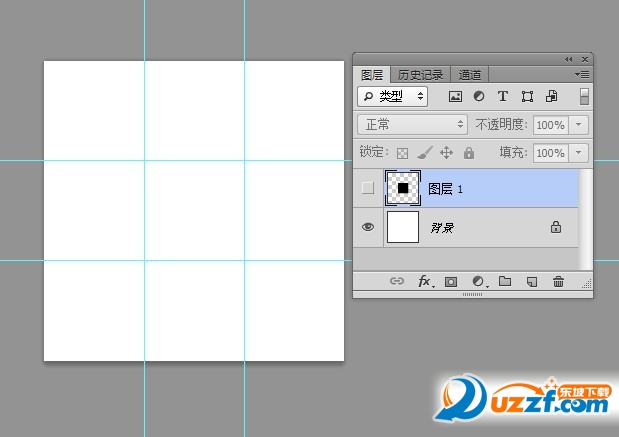Delete layer trash icon
This screenshot has height=437, width=619.
point(558,281)
